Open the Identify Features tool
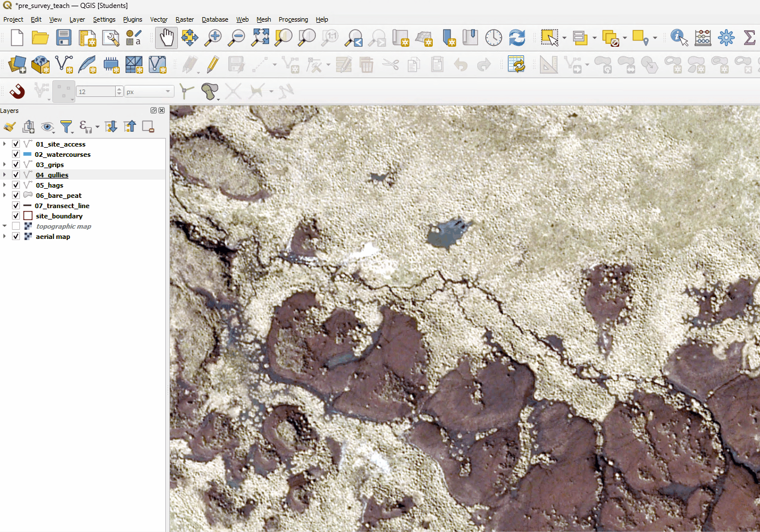This screenshot has height=532, width=760. tap(678, 38)
